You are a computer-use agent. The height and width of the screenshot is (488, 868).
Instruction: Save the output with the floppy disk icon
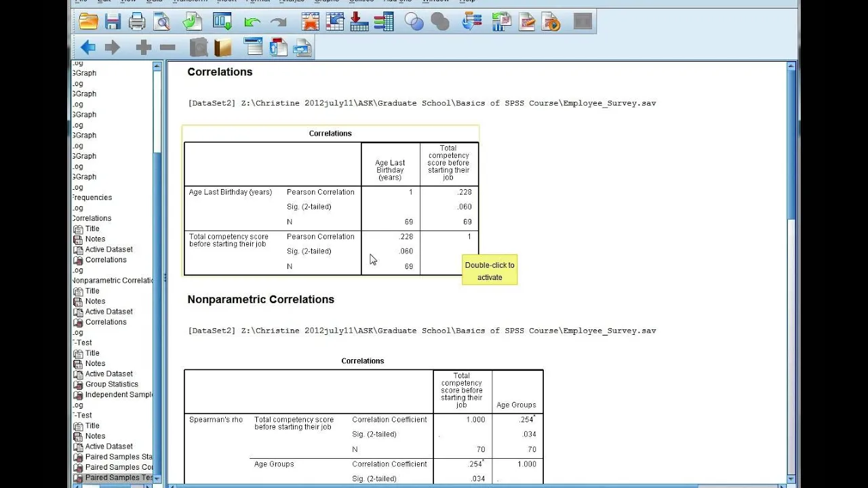(x=113, y=22)
